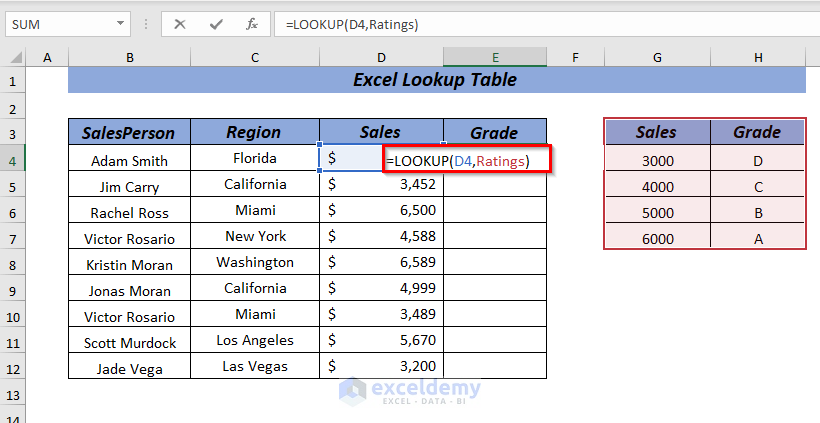Select the 6,500 sales cell
This screenshot has width=820, height=423.
click(382, 211)
